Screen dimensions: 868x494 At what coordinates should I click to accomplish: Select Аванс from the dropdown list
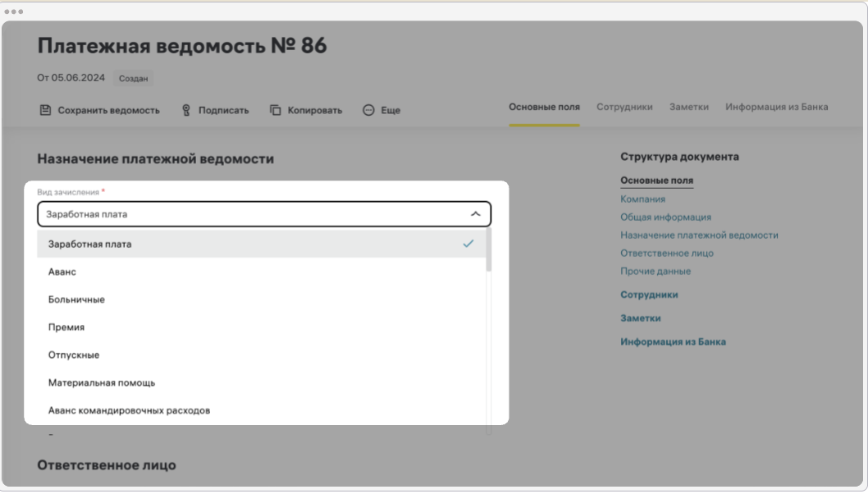pyautogui.click(x=62, y=272)
